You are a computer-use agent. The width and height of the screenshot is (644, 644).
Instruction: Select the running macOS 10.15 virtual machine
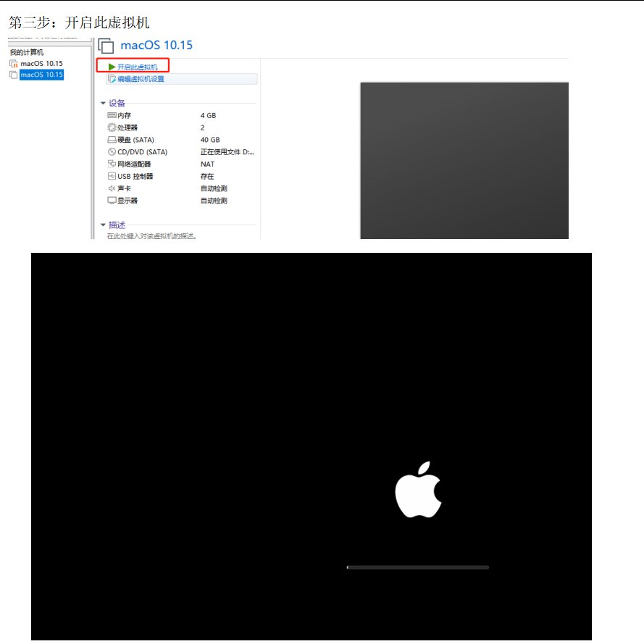point(41,63)
